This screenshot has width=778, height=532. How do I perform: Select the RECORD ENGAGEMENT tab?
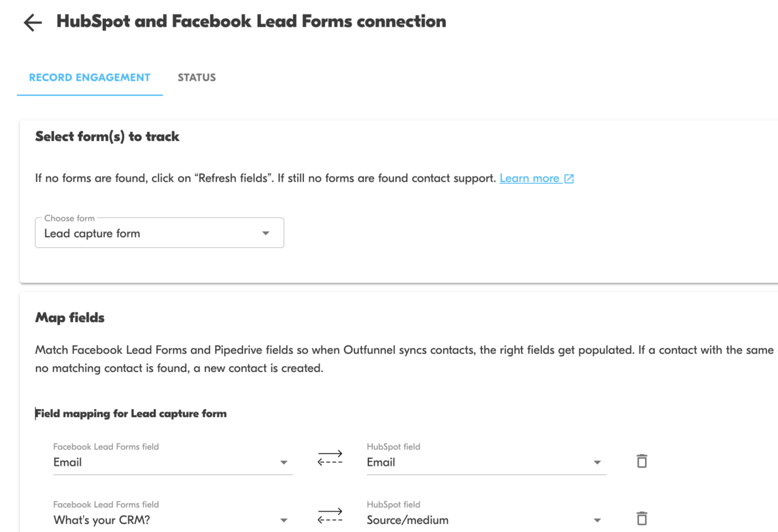tap(89, 77)
